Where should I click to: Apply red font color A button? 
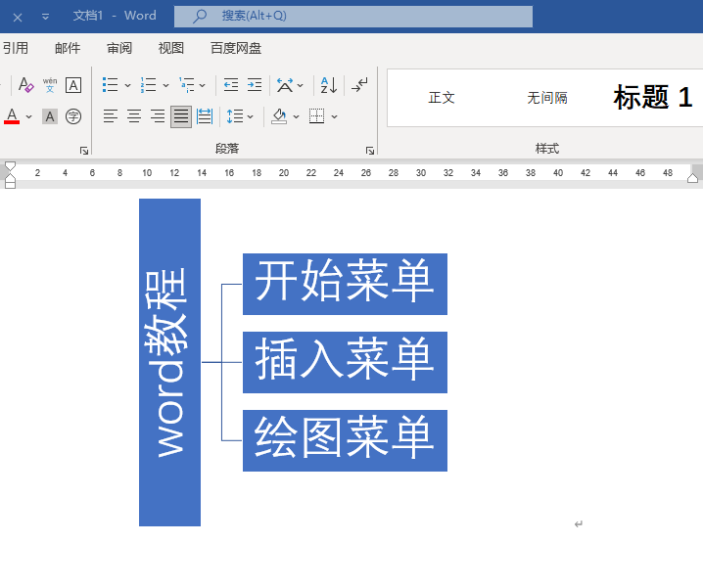tap(12, 116)
